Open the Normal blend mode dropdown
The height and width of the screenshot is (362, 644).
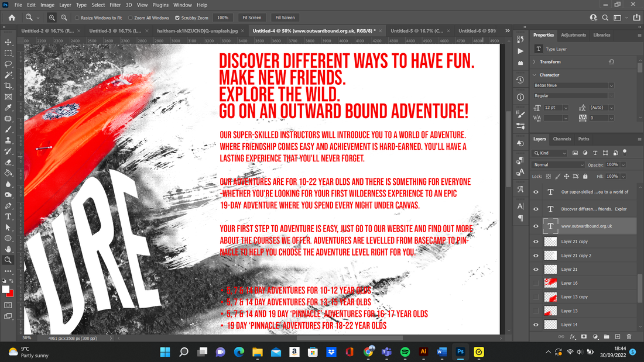[x=558, y=164]
